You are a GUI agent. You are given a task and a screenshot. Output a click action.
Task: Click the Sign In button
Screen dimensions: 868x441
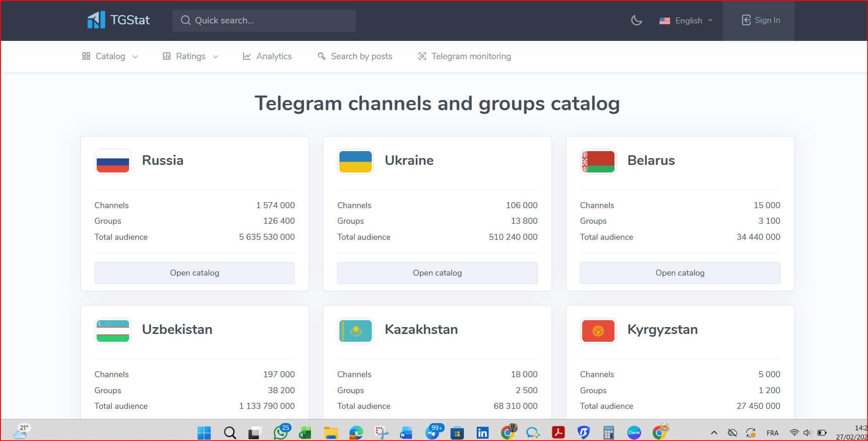pyautogui.click(x=761, y=20)
